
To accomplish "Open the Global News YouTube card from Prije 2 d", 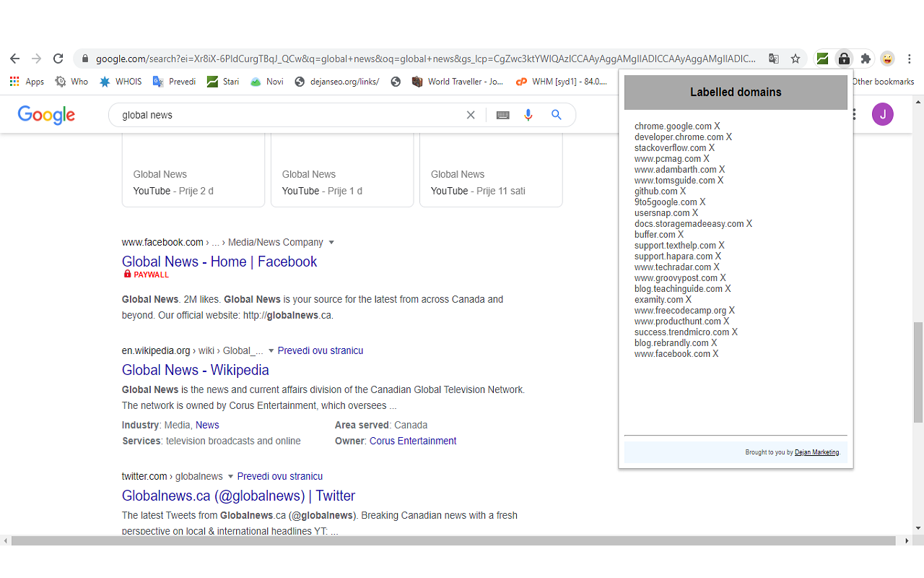I will tap(193, 171).
